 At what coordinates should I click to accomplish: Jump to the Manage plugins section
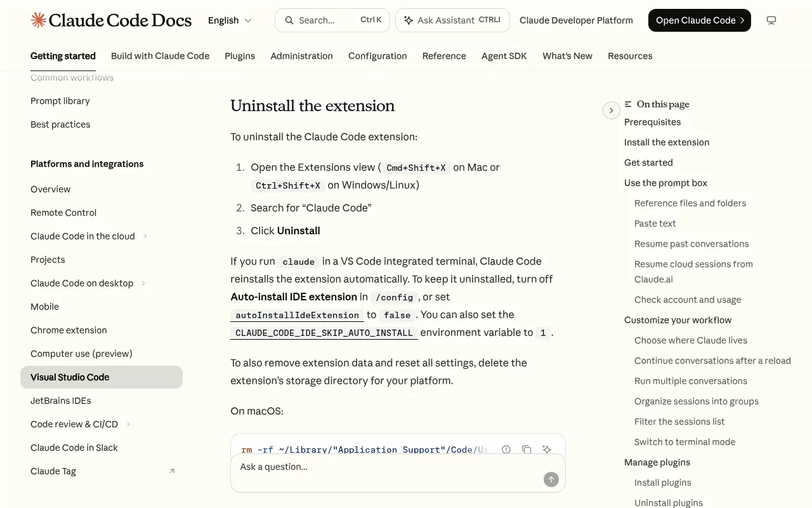point(657,462)
